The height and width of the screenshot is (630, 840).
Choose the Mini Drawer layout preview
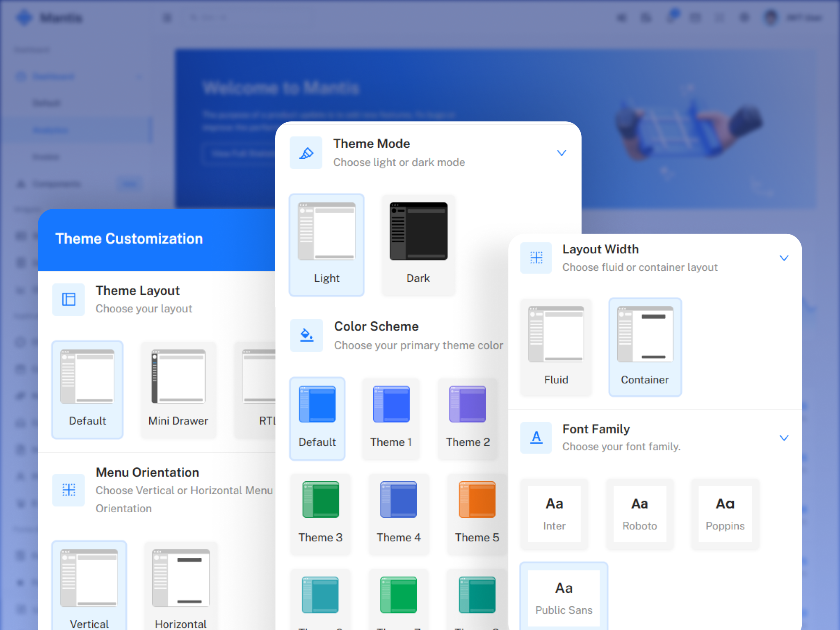tap(178, 377)
